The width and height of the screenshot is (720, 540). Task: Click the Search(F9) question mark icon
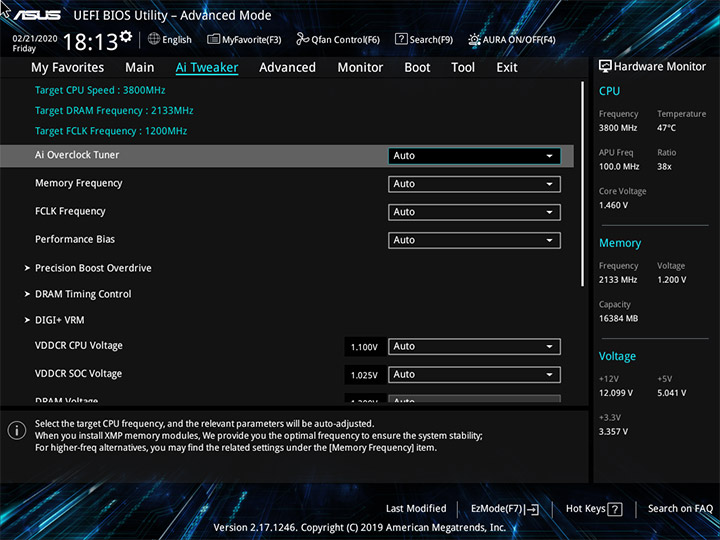pyautogui.click(x=401, y=39)
